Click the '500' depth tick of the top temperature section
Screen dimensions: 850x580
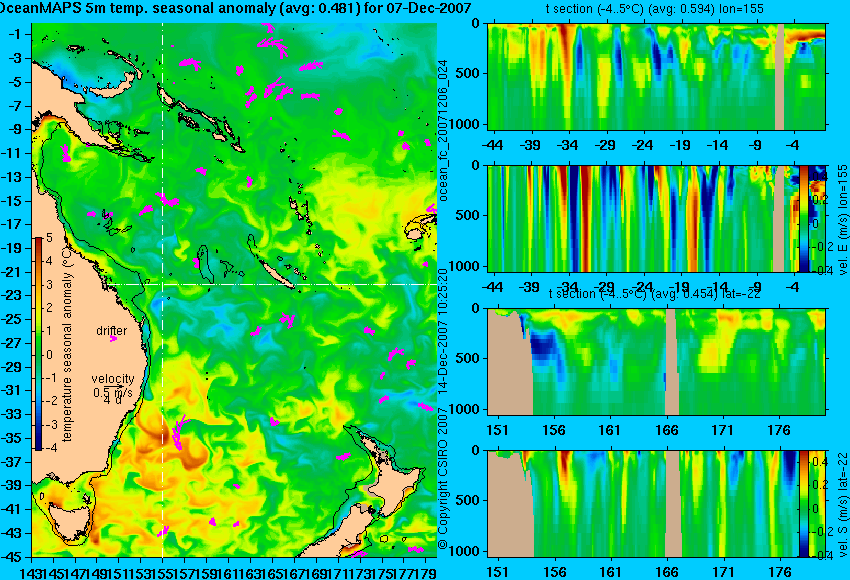(x=469, y=73)
